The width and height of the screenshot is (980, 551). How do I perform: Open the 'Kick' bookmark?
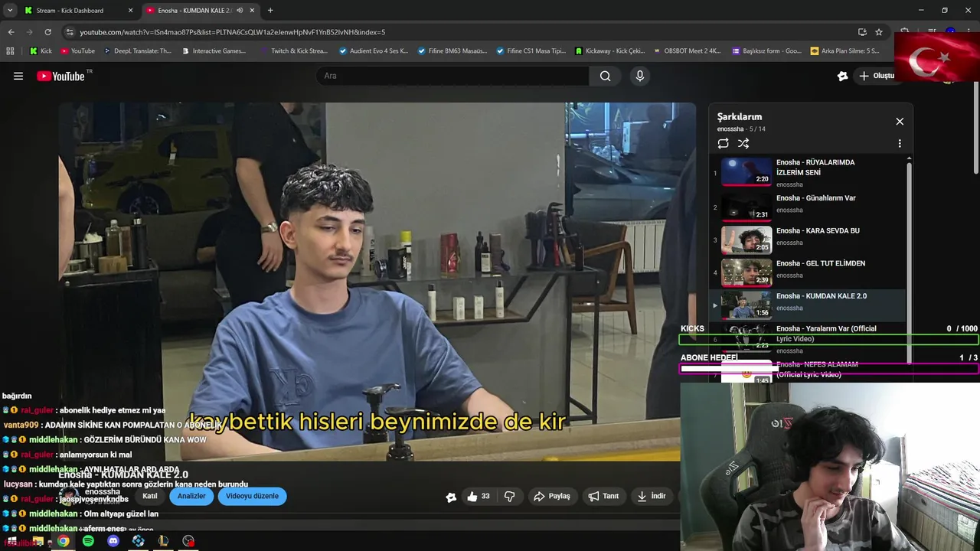pos(41,51)
